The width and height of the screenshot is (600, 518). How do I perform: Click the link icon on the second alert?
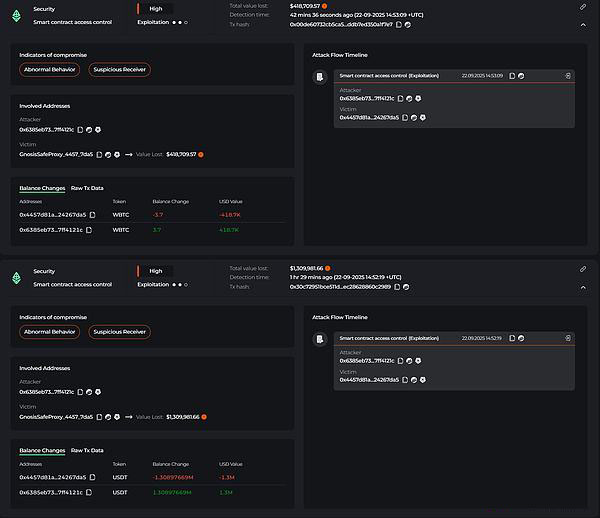tap(583, 269)
